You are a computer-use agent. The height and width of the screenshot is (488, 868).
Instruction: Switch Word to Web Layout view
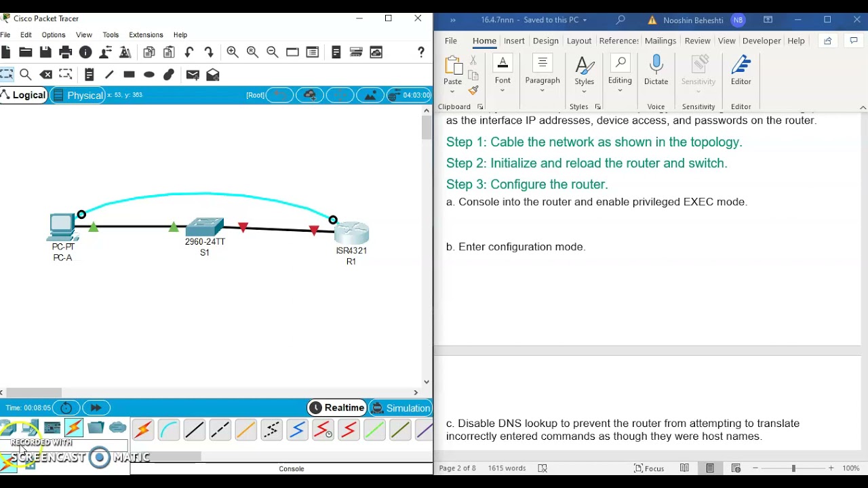point(736,468)
